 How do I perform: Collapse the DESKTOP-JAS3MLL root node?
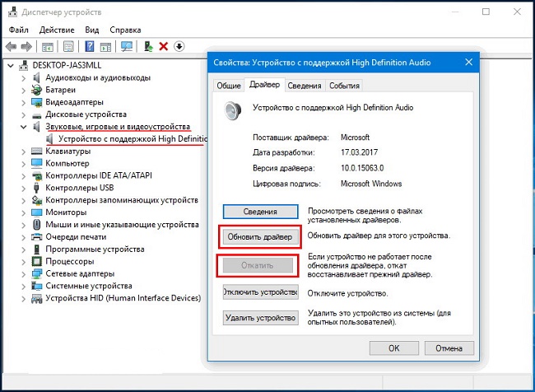tap(12, 65)
